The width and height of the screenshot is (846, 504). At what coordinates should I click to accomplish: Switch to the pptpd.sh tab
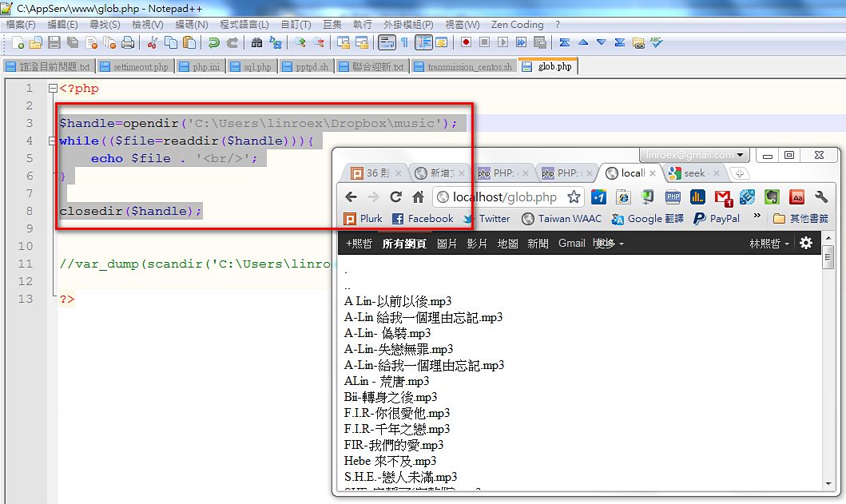306,67
